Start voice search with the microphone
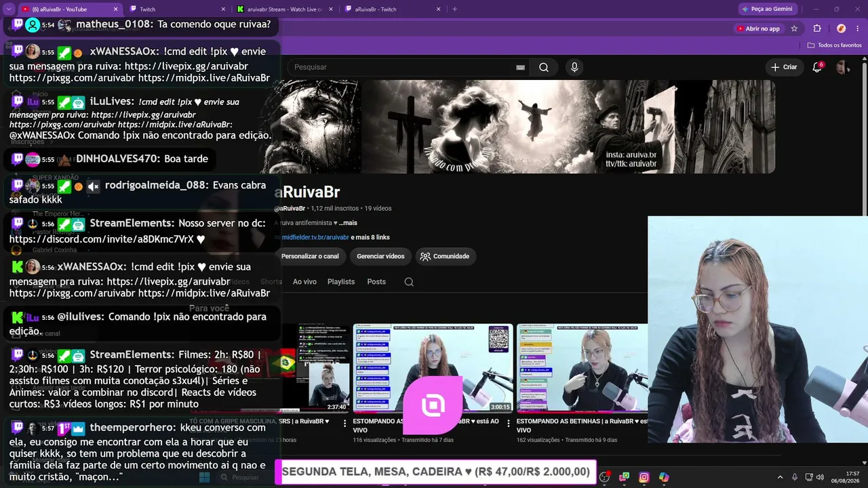868x488 pixels. pyautogui.click(x=574, y=67)
